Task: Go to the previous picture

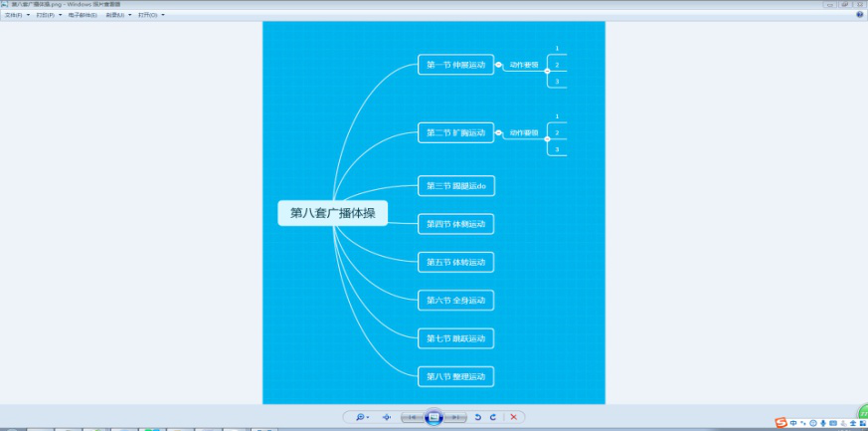Action: click(413, 417)
